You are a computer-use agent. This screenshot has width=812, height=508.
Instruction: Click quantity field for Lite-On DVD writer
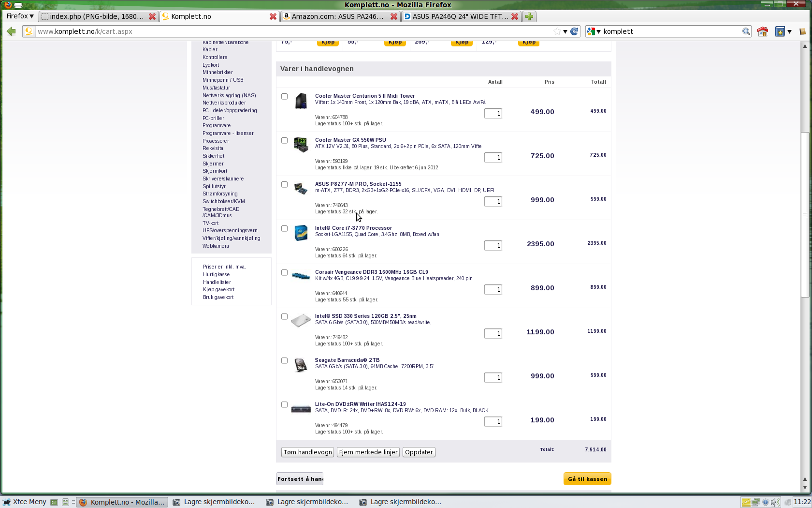click(x=493, y=422)
